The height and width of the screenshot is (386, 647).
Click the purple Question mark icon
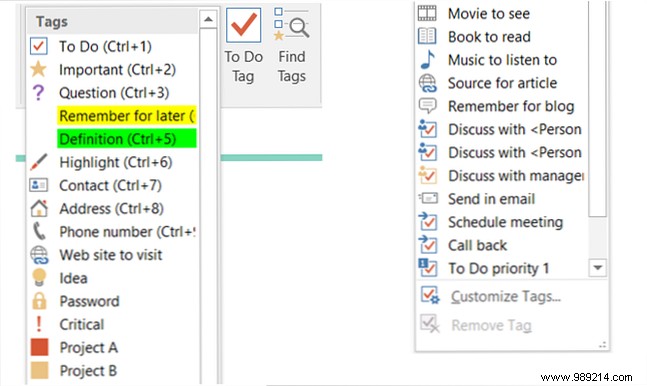coord(38,92)
